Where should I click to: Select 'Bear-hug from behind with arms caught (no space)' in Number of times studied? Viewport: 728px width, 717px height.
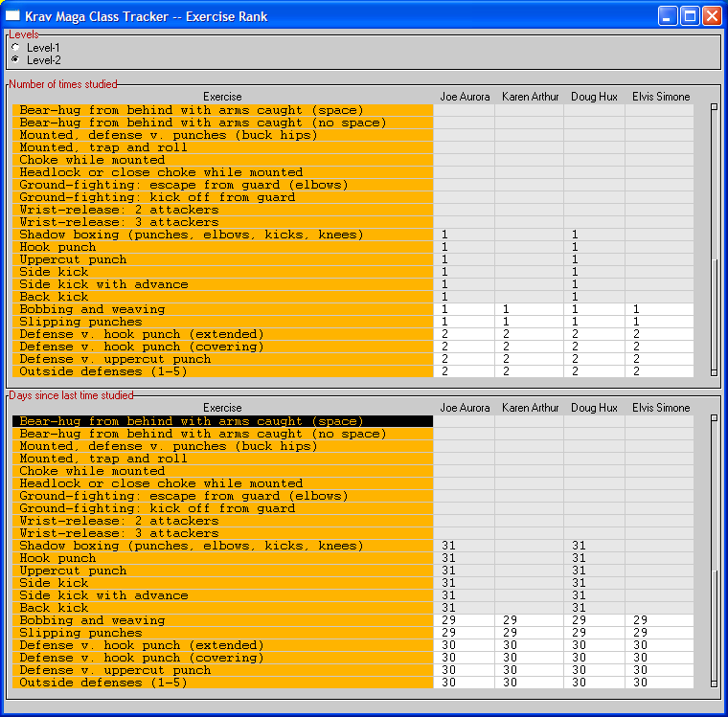coord(222,123)
